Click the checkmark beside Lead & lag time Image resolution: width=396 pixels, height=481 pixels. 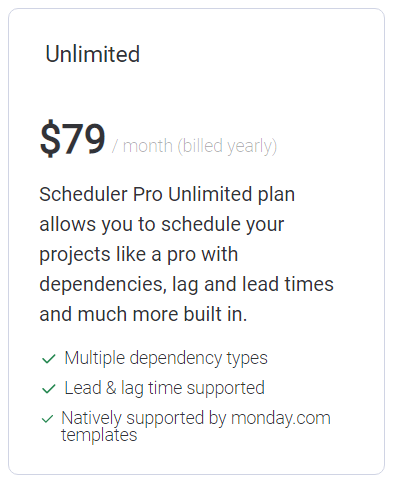tap(49, 389)
